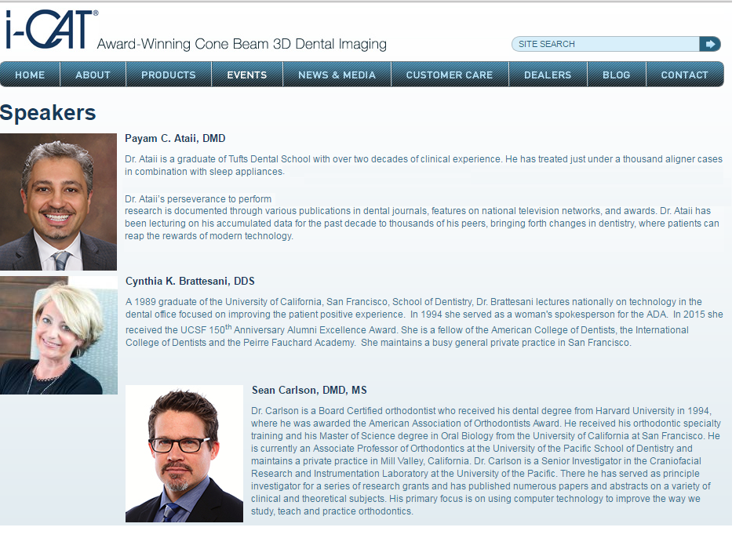Open the Dealers menu item
Image resolution: width=743 pixels, height=560 pixels.
click(x=547, y=75)
